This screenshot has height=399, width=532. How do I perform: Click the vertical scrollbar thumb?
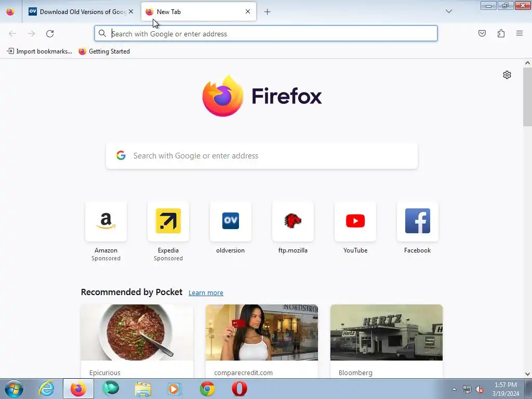coord(527,97)
